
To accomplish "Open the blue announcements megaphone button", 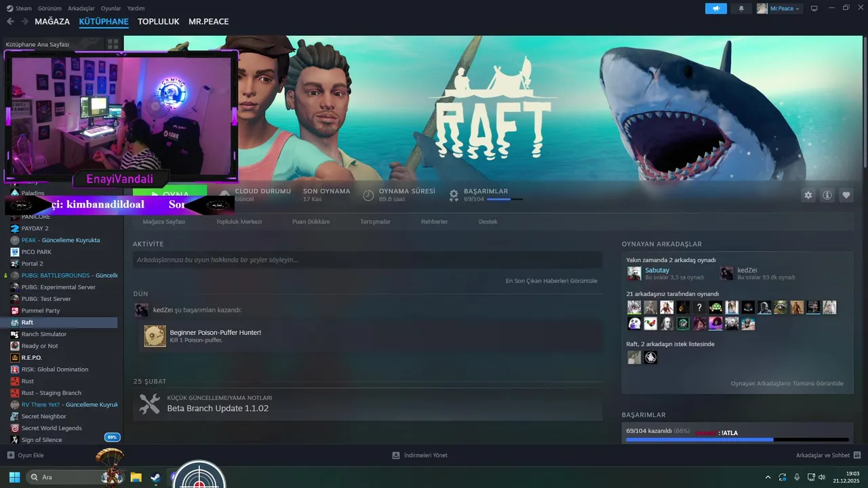I will point(715,9).
